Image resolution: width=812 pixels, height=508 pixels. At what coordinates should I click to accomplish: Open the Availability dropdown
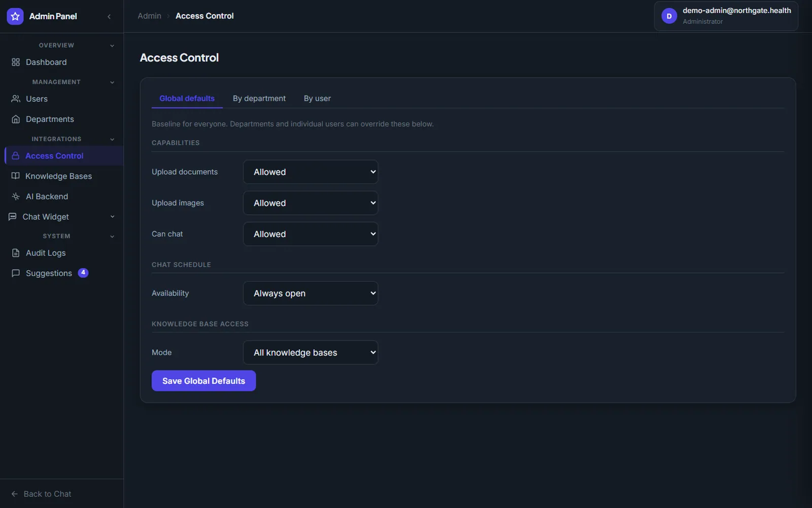[x=311, y=293]
